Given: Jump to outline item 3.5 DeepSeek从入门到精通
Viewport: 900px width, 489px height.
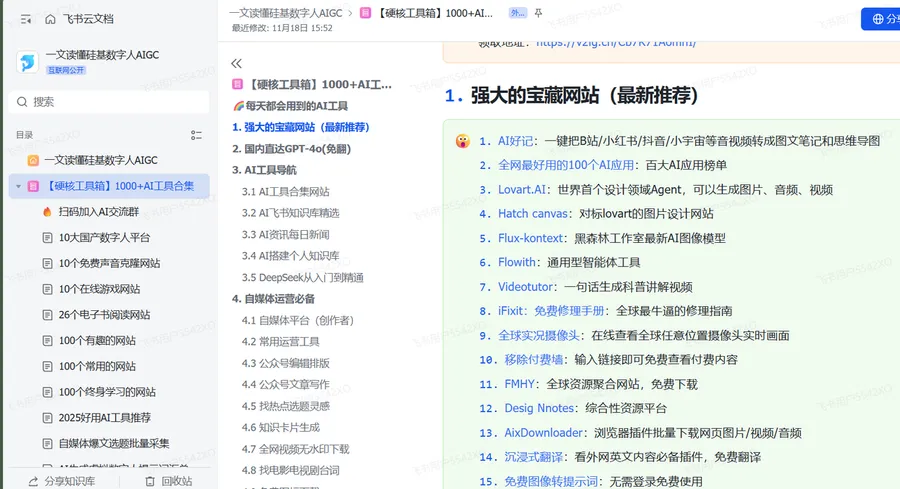Looking at the screenshot, I should pyautogui.click(x=302, y=278).
